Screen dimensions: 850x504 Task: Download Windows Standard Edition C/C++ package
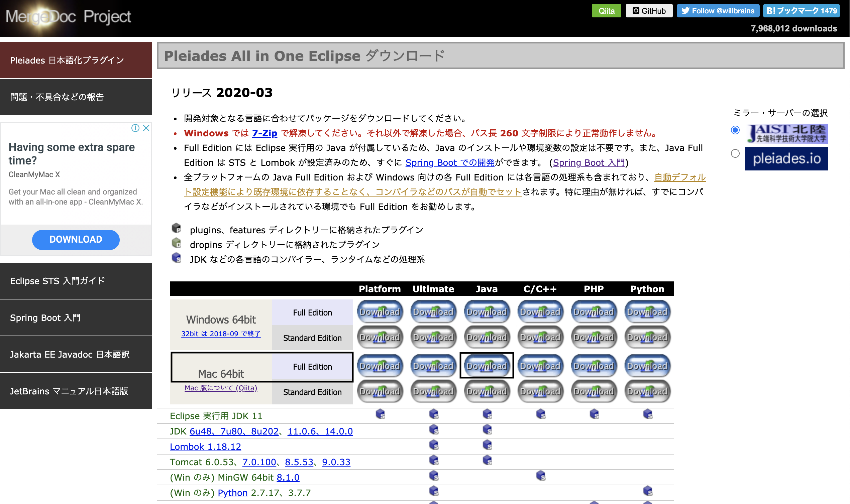[x=540, y=337]
